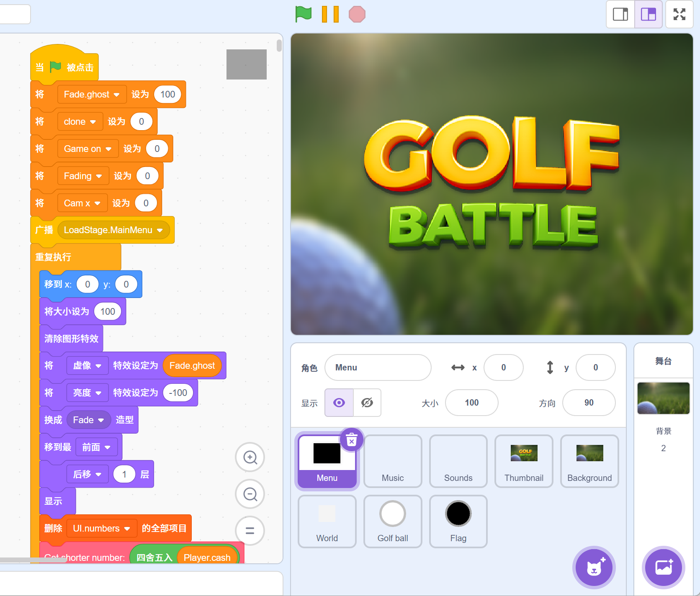Zoom out of the code workspace
Screen dimensions: 700x596
pos(250,494)
